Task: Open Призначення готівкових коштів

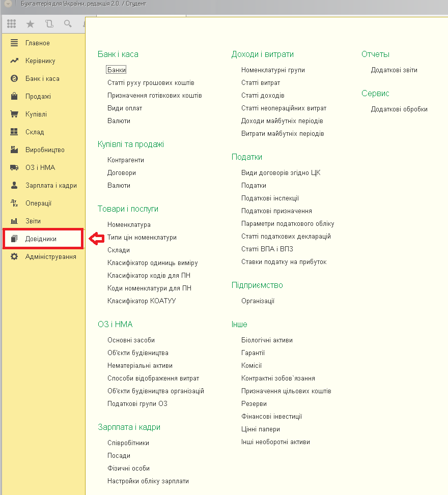Action: tap(154, 95)
